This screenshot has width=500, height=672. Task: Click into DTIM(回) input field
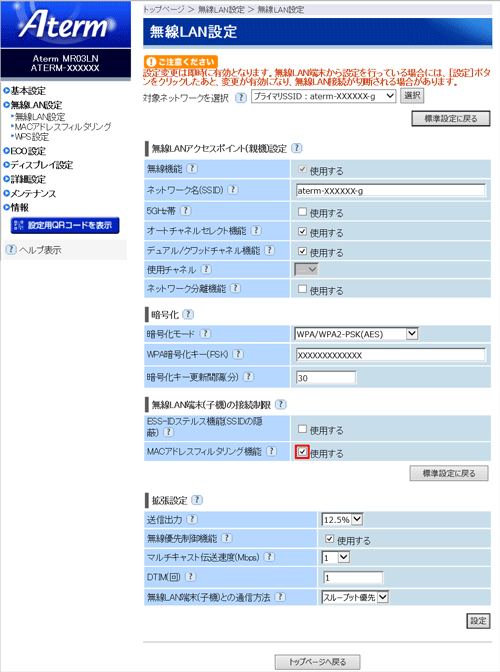tap(353, 578)
